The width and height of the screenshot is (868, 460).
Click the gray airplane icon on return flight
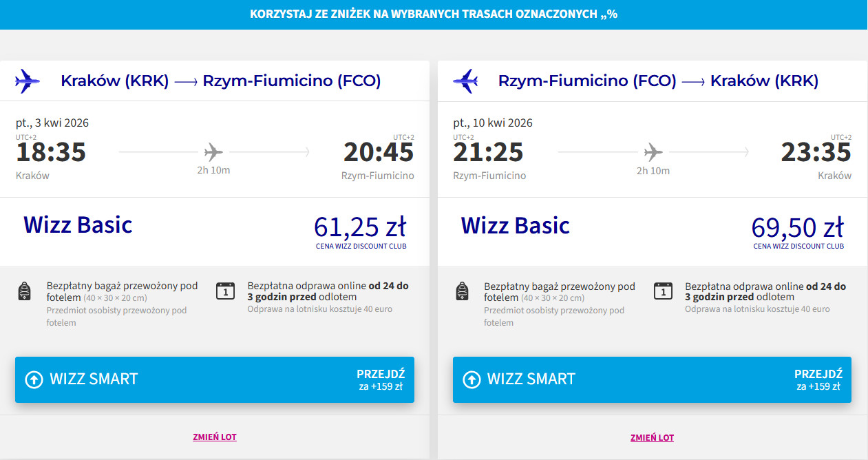pyautogui.click(x=653, y=151)
